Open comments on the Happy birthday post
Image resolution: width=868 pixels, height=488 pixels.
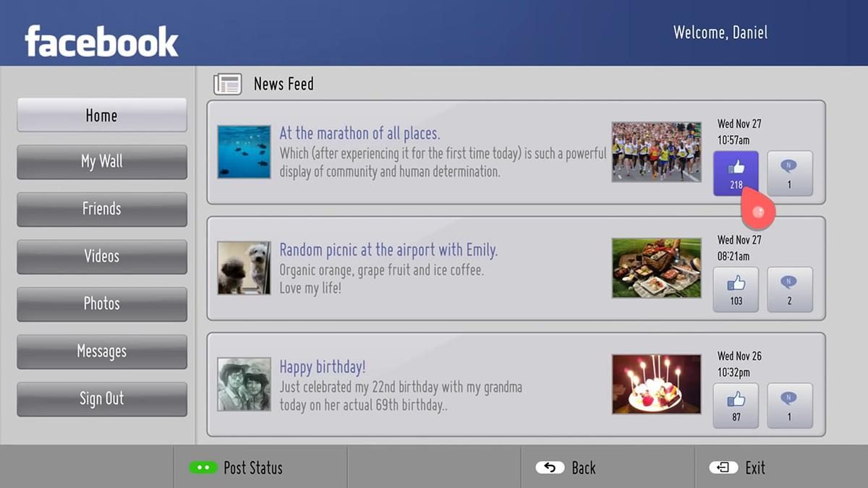[x=789, y=406]
